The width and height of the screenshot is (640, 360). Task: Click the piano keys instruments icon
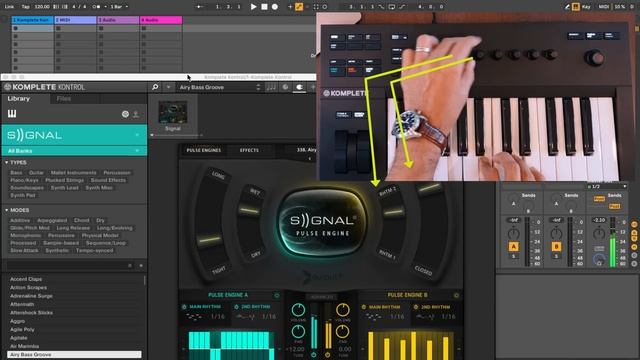coord(12,114)
